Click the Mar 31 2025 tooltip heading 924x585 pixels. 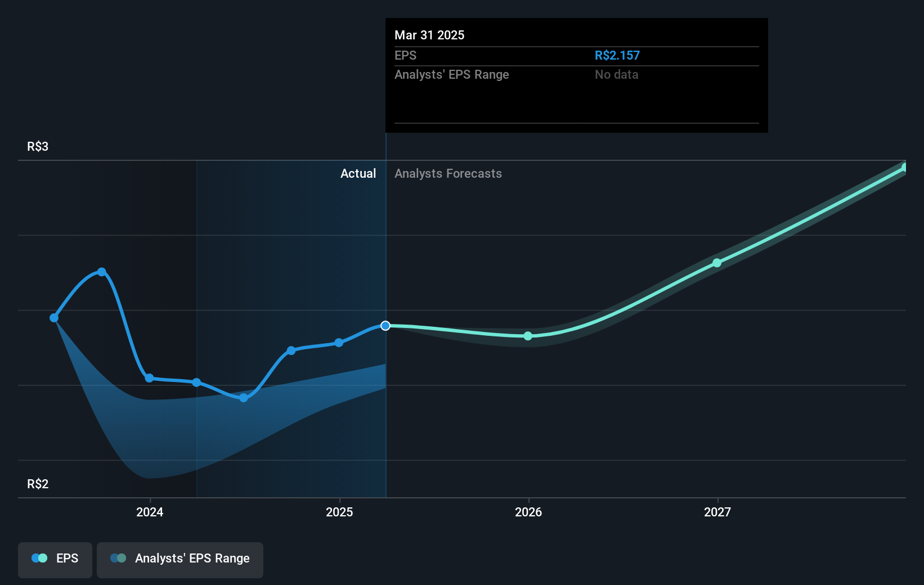(x=429, y=35)
